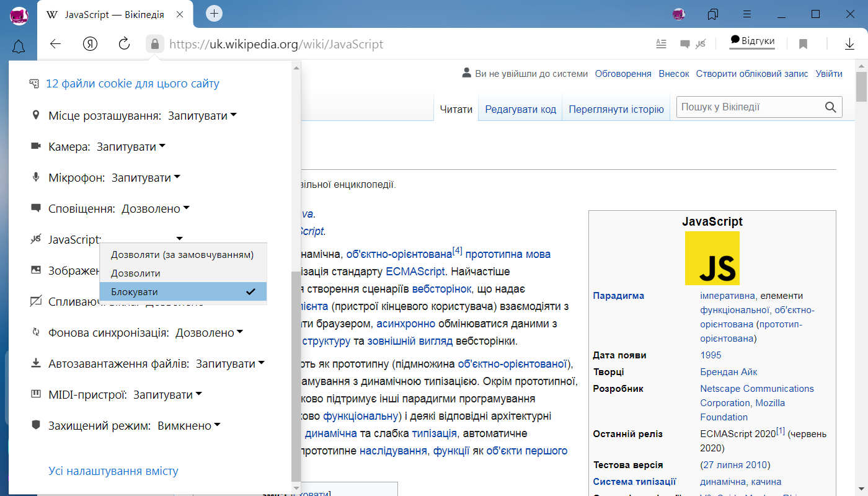Expand Автозавантаження файлів dropdown

(230, 363)
